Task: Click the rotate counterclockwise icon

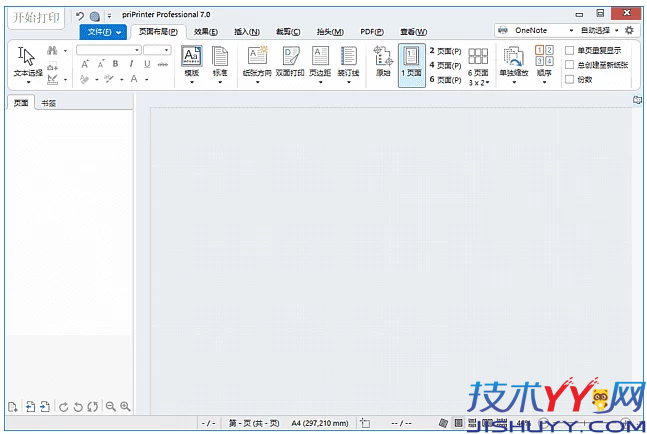Action: tap(78, 407)
